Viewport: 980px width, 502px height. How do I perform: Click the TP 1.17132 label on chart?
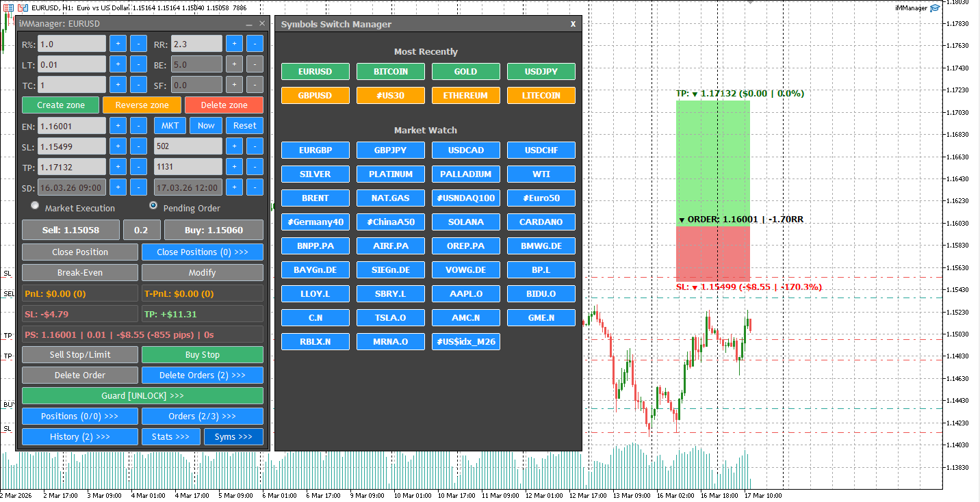coord(740,94)
